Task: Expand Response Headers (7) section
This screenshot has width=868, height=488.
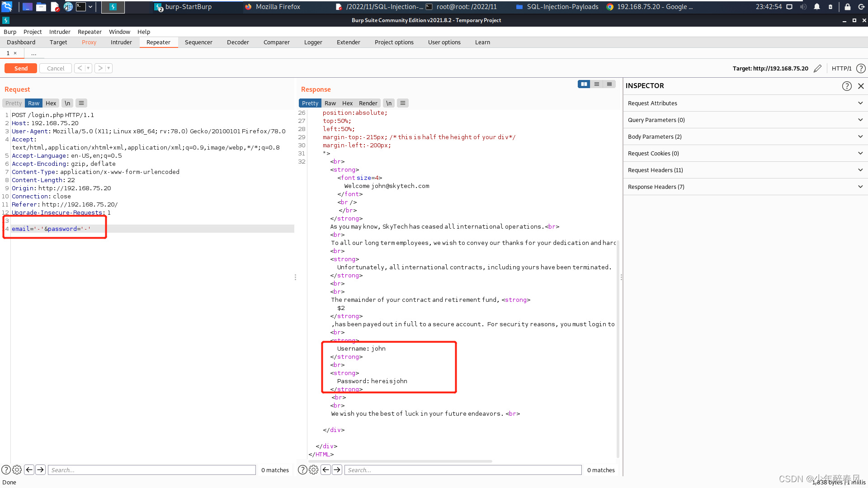Action: click(x=745, y=187)
